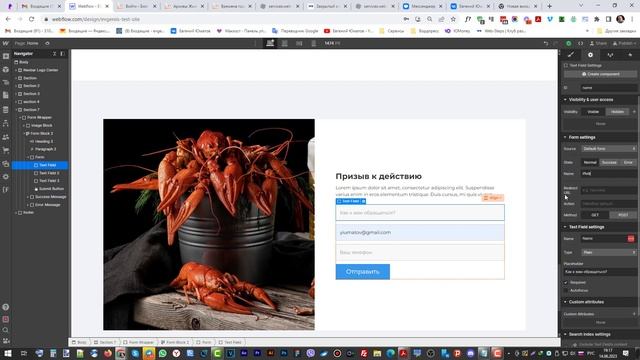
Task: Open the Components box icon in sidebar
Action: pos(6,70)
